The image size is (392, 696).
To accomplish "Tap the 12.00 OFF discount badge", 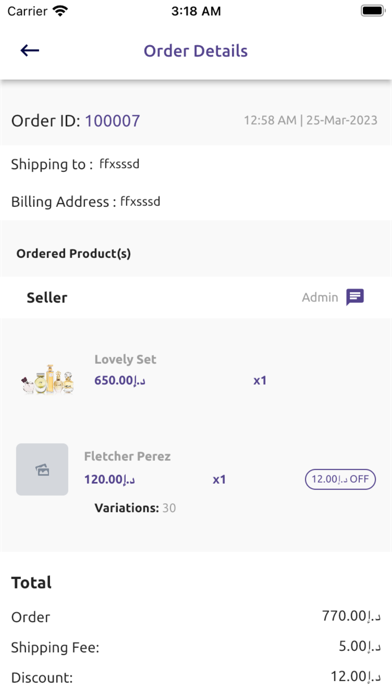I will pos(341,479).
